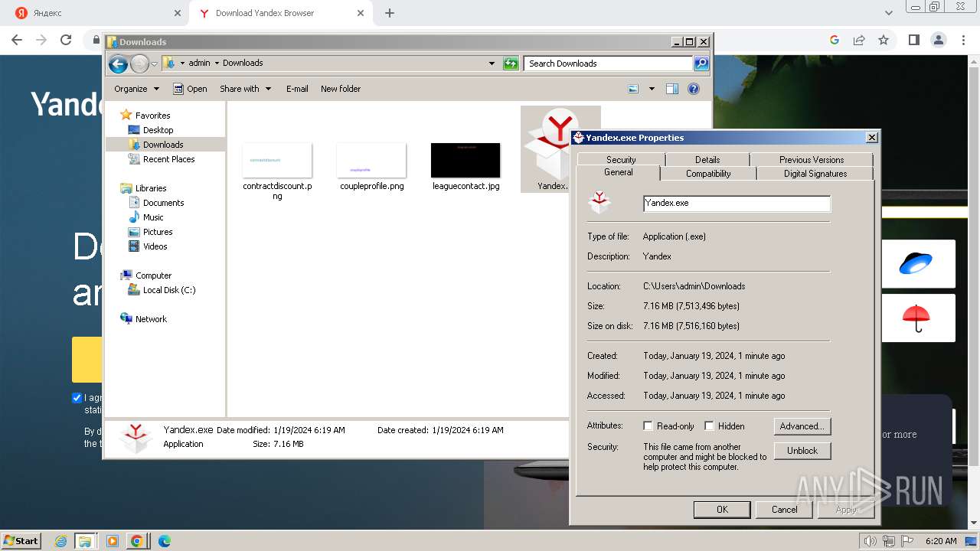Open the Organize menu
This screenshot has width=980, height=551.
pos(136,89)
